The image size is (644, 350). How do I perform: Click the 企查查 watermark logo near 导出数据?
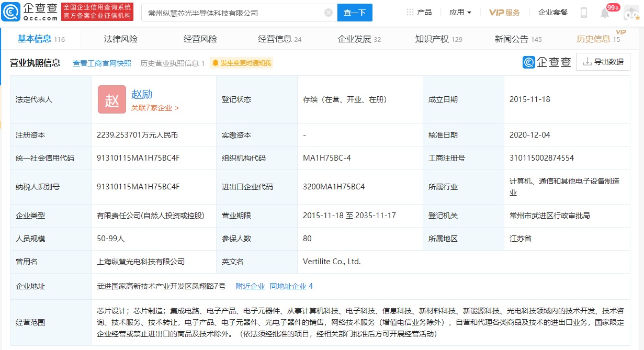point(529,61)
